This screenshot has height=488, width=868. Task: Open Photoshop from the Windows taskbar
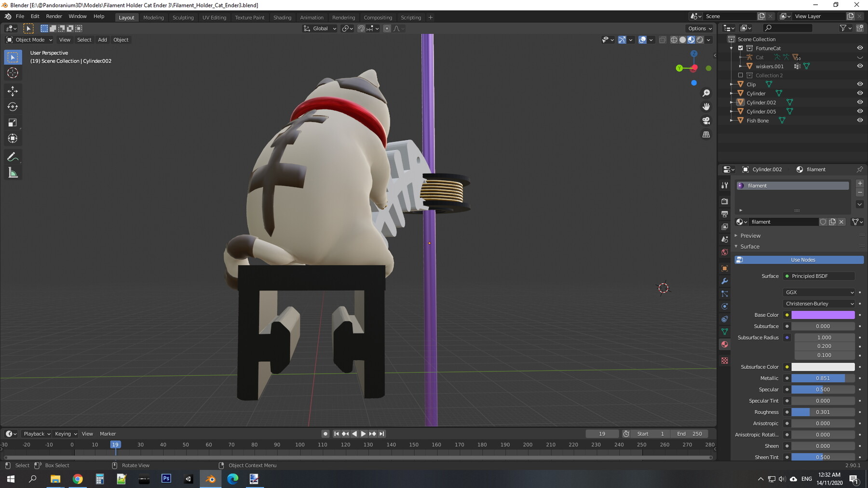166,479
